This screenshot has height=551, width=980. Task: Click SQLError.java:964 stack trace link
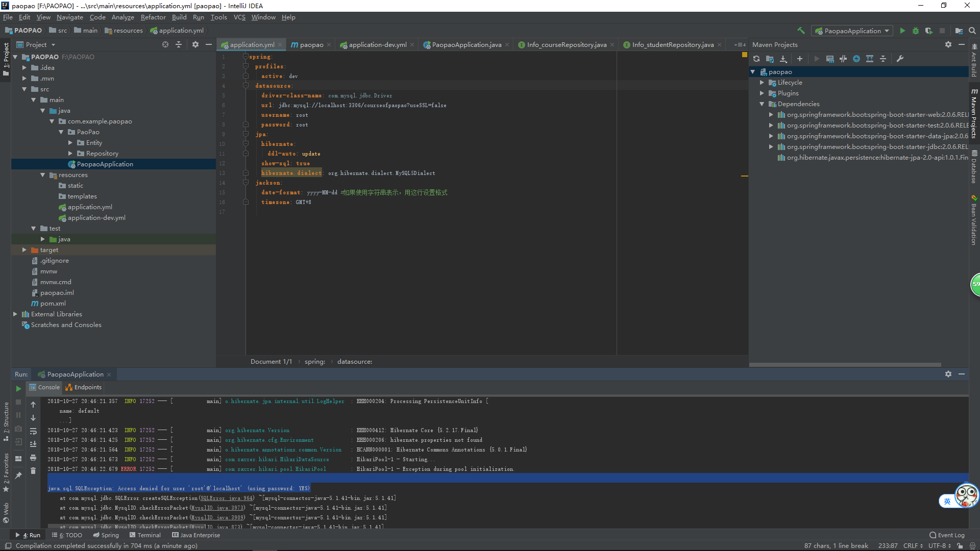(x=226, y=498)
